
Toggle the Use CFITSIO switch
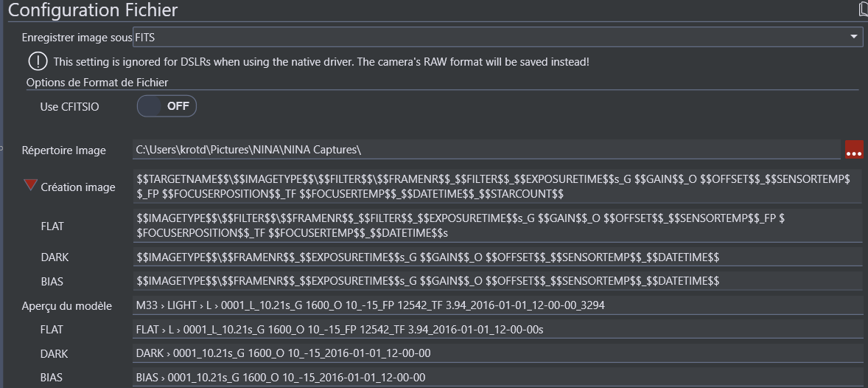(167, 106)
